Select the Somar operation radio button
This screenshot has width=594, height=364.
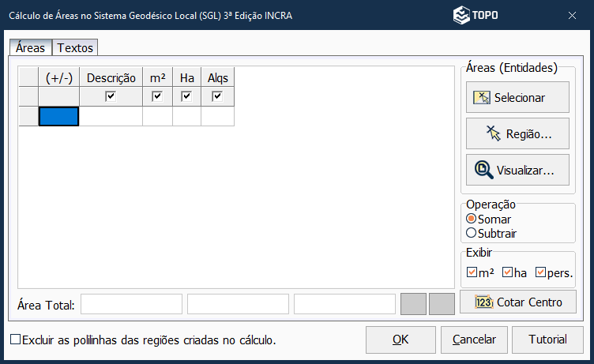point(472,219)
